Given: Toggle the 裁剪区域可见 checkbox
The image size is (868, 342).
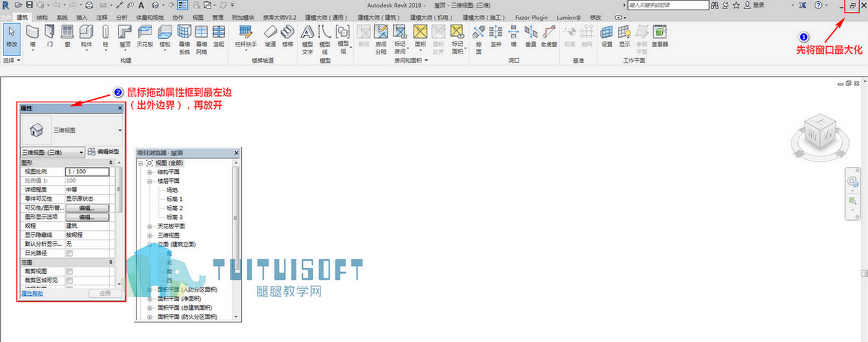Looking at the screenshot, I should coord(69,280).
